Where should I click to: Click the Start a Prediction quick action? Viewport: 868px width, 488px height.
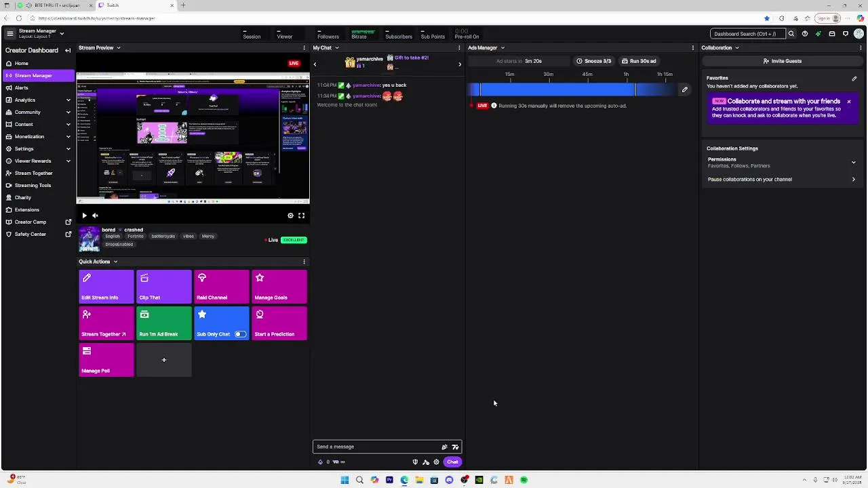279,323
